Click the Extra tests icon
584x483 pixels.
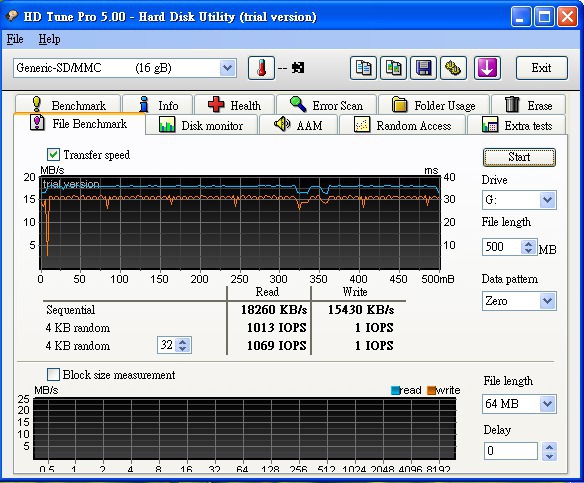490,125
